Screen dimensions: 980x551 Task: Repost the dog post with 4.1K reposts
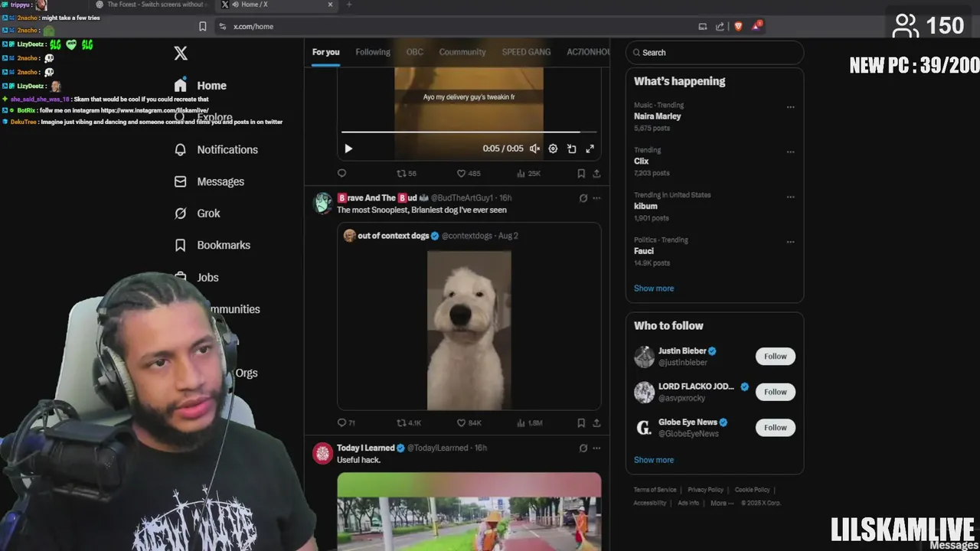409,422
